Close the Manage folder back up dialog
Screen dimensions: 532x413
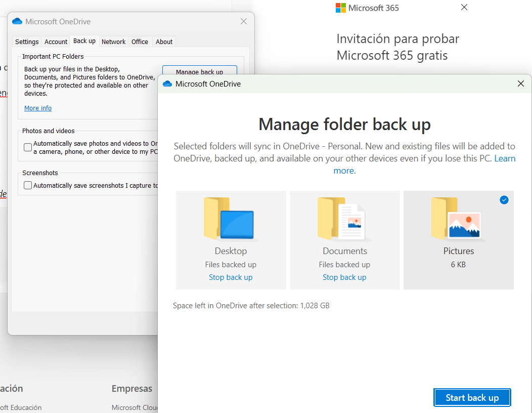tap(521, 84)
